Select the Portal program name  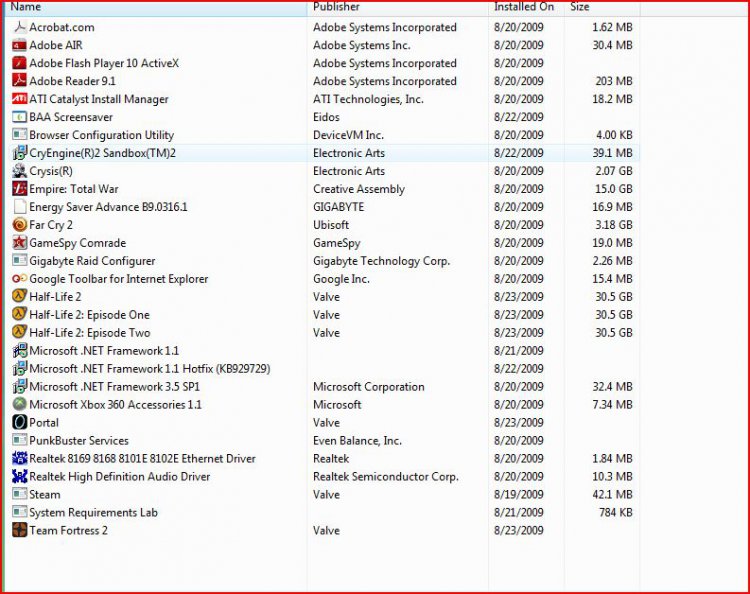[44, 423]
